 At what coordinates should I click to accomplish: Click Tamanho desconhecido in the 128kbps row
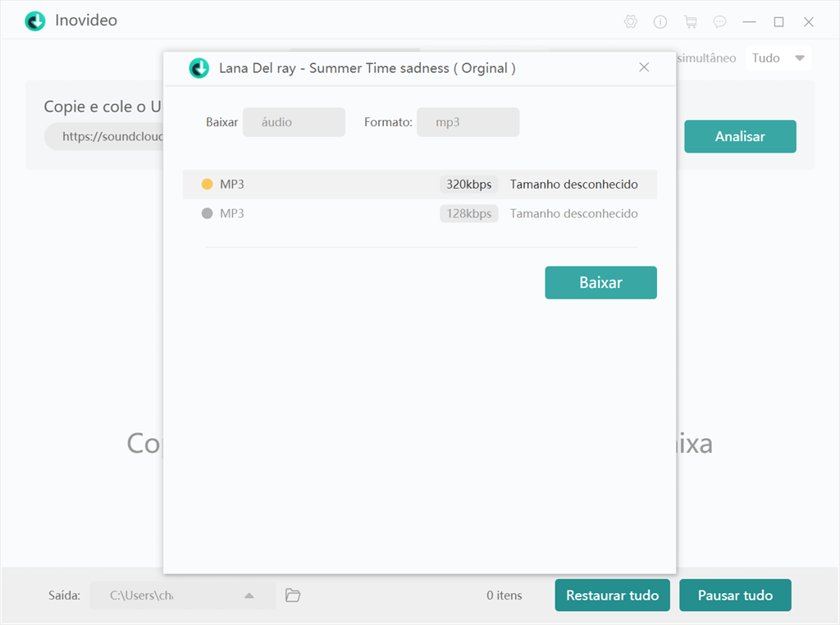(573, 214)
